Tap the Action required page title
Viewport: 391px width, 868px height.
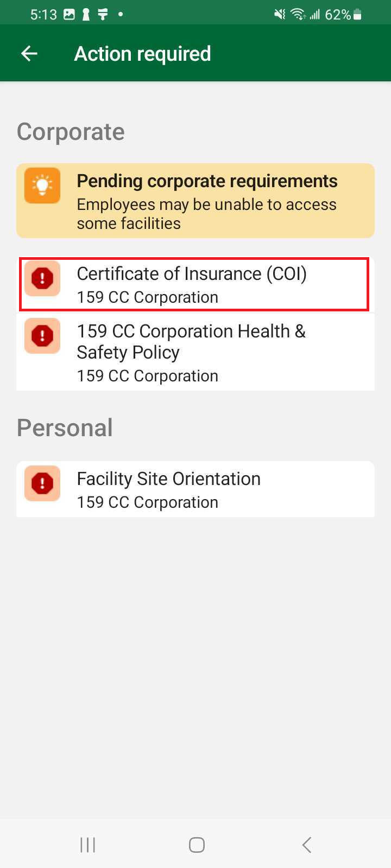click(x=142, y=54)
